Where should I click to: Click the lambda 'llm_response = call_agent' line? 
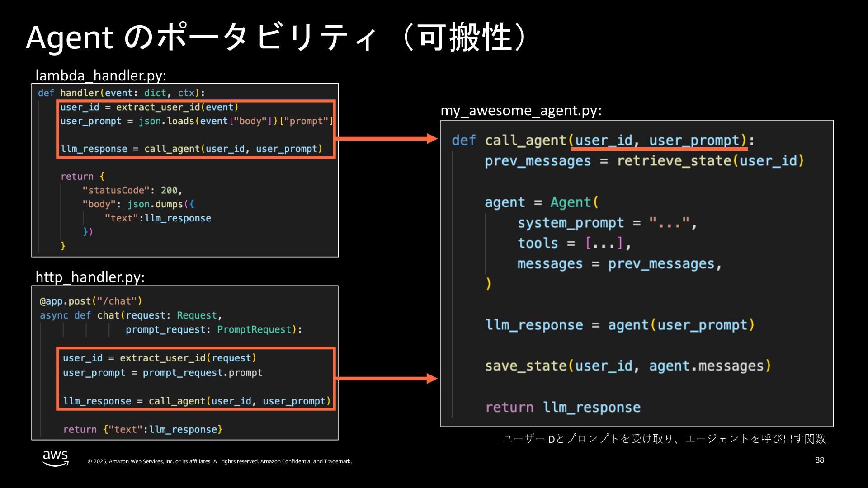pyautogui.click(x=192, y=149)
